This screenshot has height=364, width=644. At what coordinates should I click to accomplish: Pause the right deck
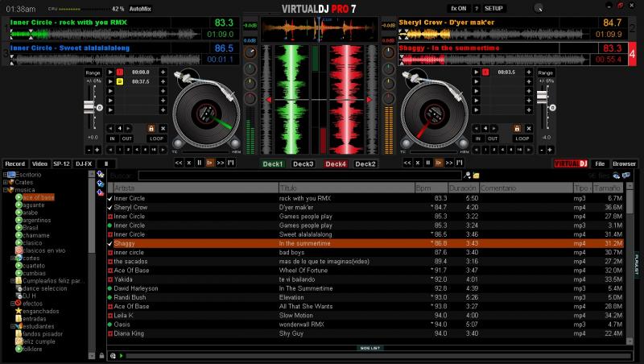(x=428, y=163)
